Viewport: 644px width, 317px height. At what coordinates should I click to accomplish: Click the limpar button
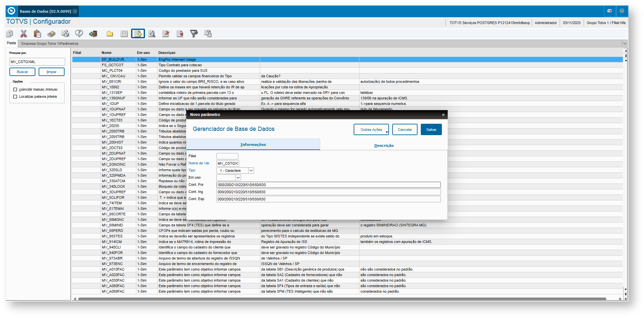pos(52,72)
